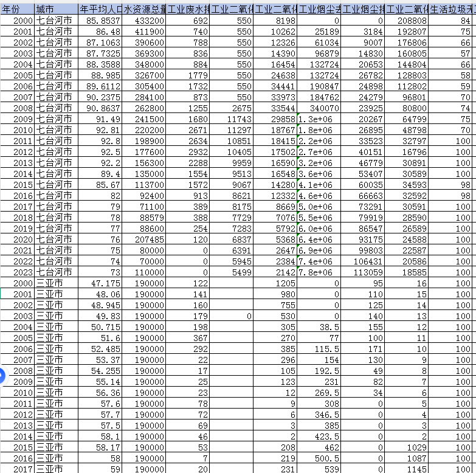Click the cell showing 208808

point(407,21)
